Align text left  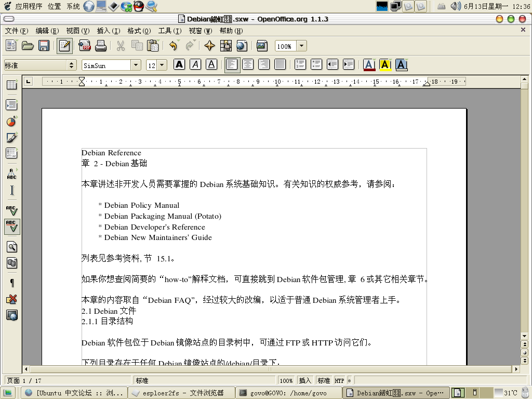[232, 64]
